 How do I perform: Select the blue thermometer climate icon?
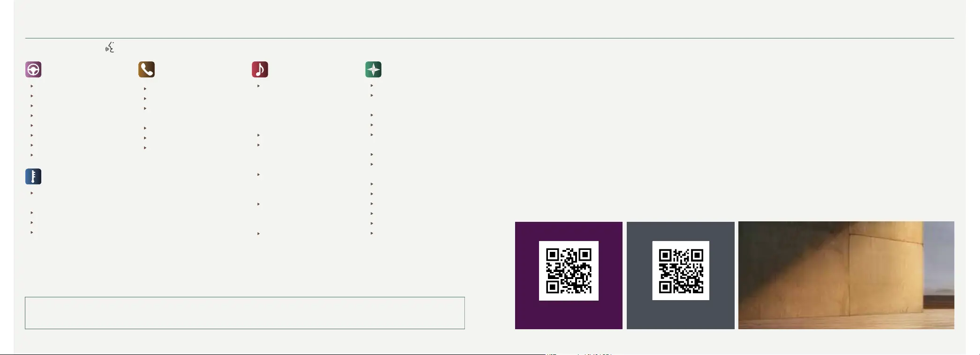(x=33, y=176)
